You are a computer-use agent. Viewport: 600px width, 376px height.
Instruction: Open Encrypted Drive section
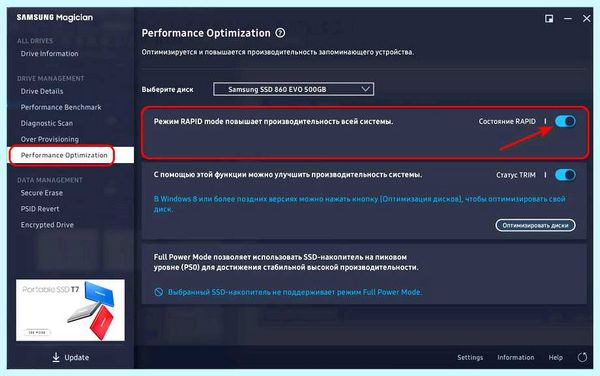click(x=47, y=225)
